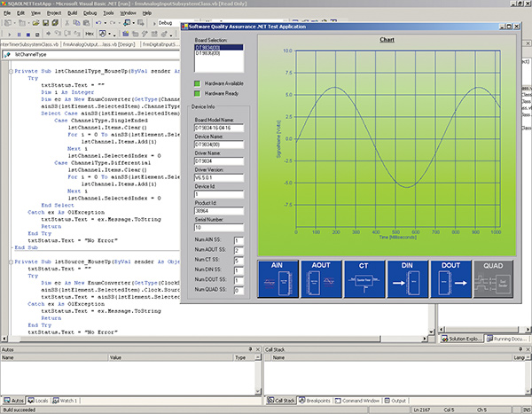
Task: Open the Edit menu
Action: 20,13
